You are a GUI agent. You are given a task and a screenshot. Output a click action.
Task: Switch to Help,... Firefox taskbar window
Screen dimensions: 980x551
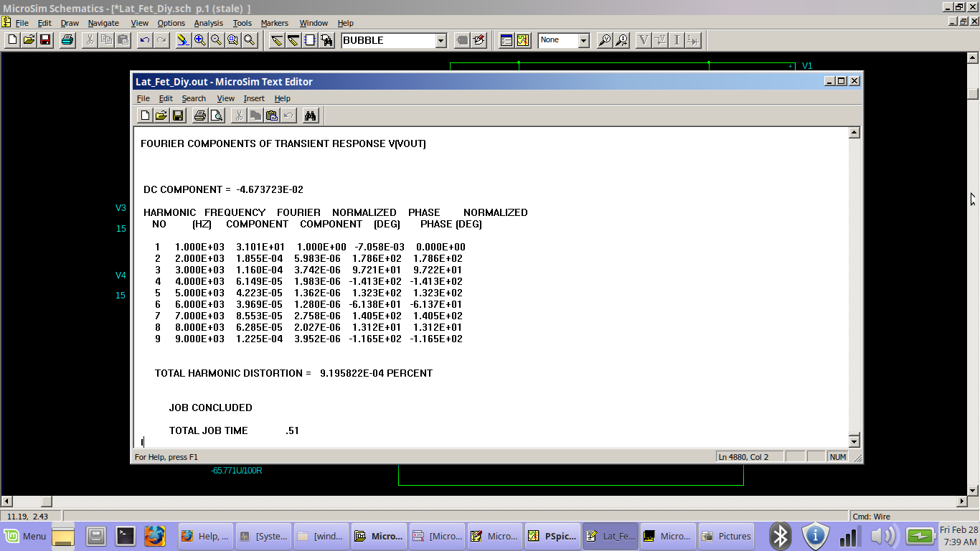(x=206, y=536)
